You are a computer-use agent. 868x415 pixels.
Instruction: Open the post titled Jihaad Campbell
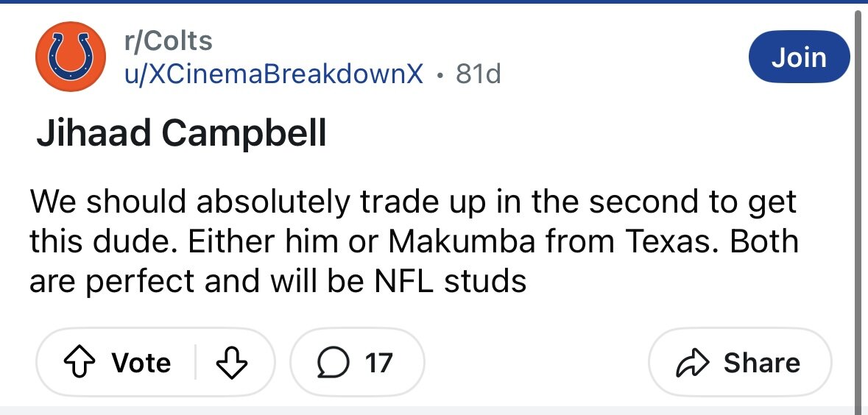coord(181,135)
